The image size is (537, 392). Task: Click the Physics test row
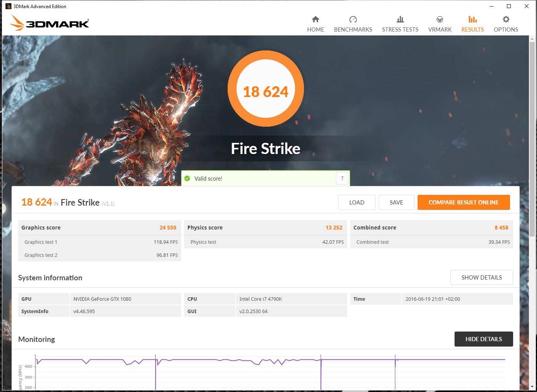click(265, 242)
